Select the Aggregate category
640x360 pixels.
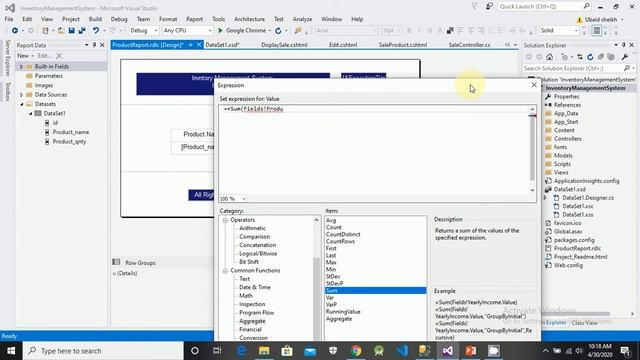[x=252, y=321]
